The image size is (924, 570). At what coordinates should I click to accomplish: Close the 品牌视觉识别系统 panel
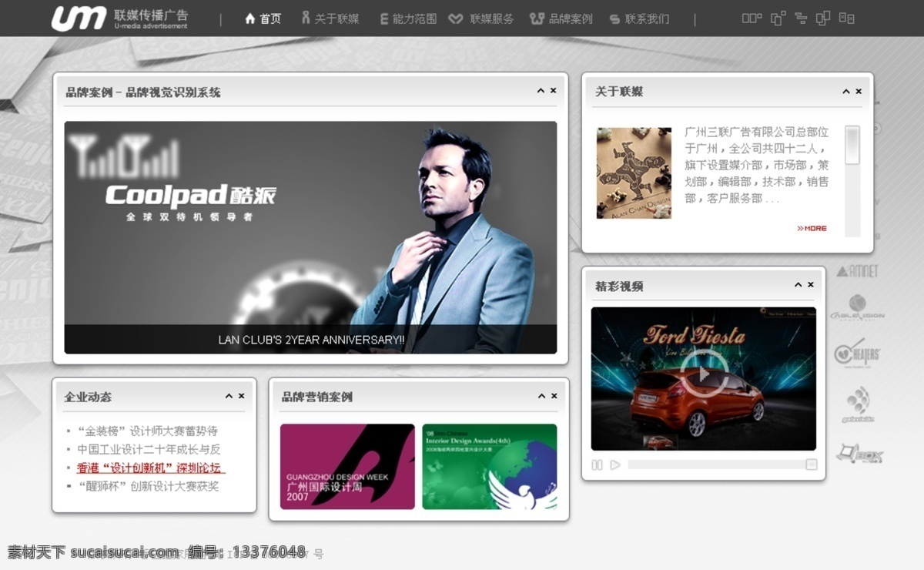click(x=553, y=91)
